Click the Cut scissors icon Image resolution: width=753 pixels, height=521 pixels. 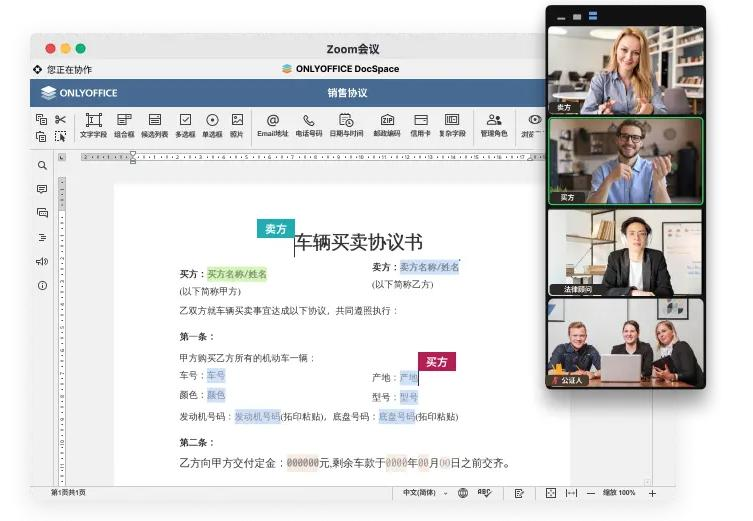[x=60, y=119]
